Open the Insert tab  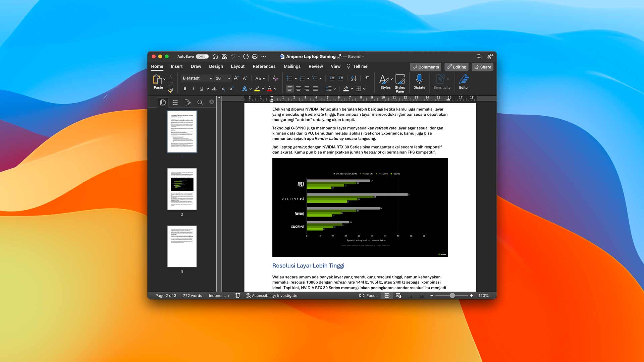177,66
